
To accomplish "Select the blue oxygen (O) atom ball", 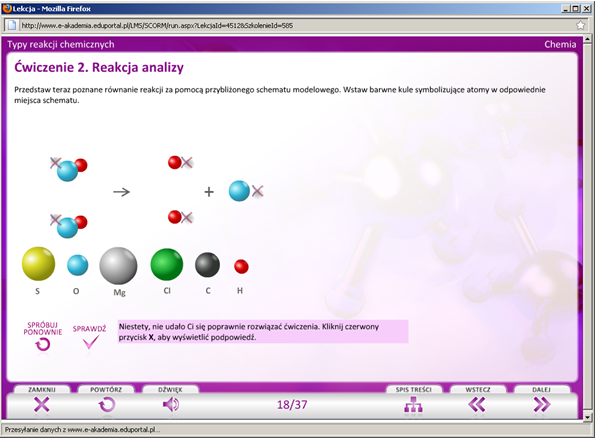I will (78, 265).
